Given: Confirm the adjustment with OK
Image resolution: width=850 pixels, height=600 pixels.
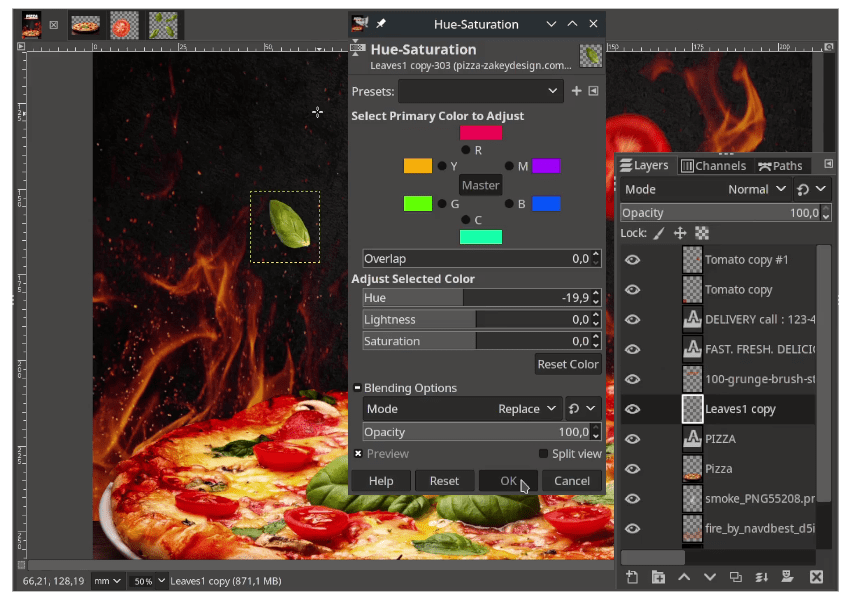Looking at the screenshot, I should pos(508,481).
